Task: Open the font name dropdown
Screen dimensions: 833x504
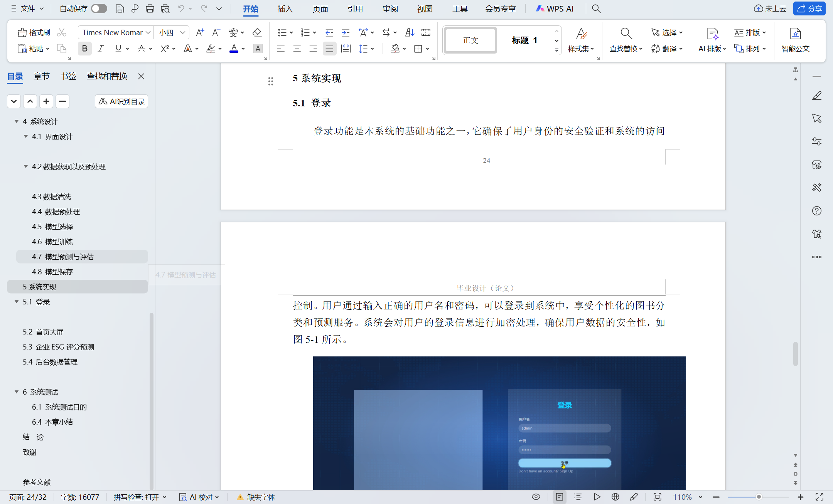Action: click(x=148, y=32)
